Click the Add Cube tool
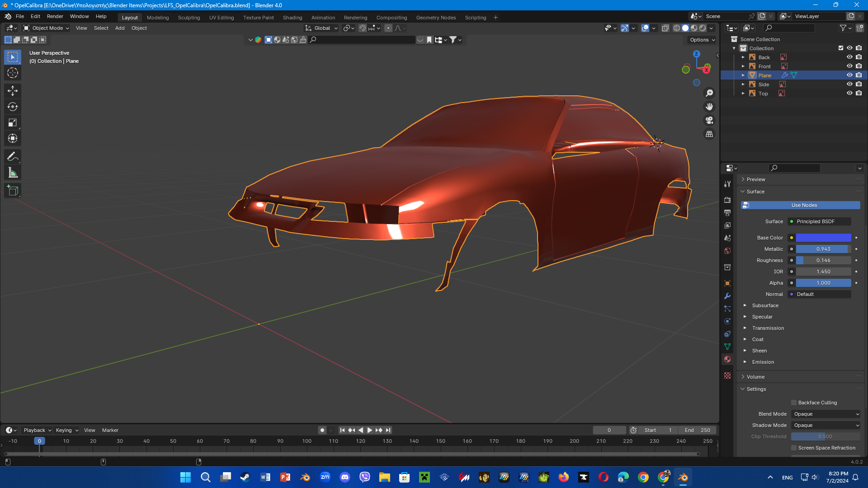 (x=12, y=191)
